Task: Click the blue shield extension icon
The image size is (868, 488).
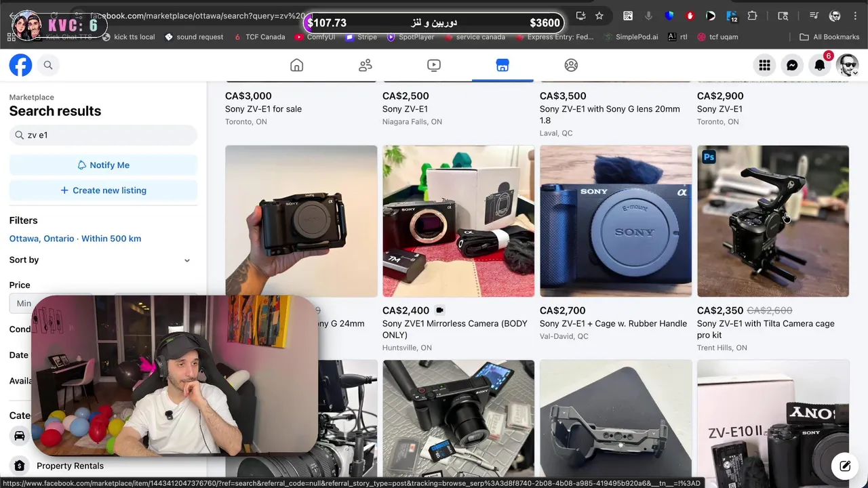Action: [x=669, y=16]
